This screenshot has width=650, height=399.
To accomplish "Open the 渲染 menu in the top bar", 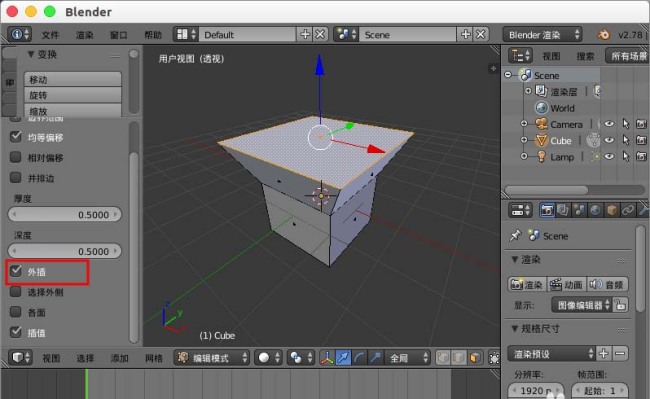I will click(85, 35).
